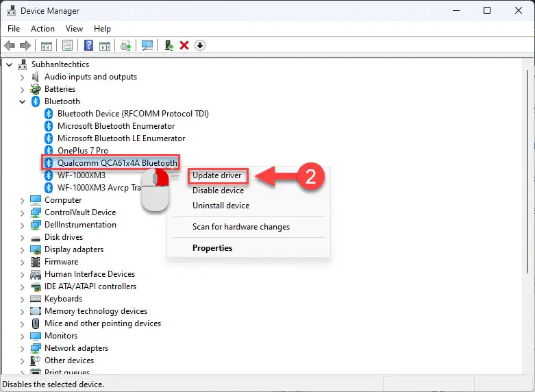Click the Disk drives icon

tap(36, 238)
